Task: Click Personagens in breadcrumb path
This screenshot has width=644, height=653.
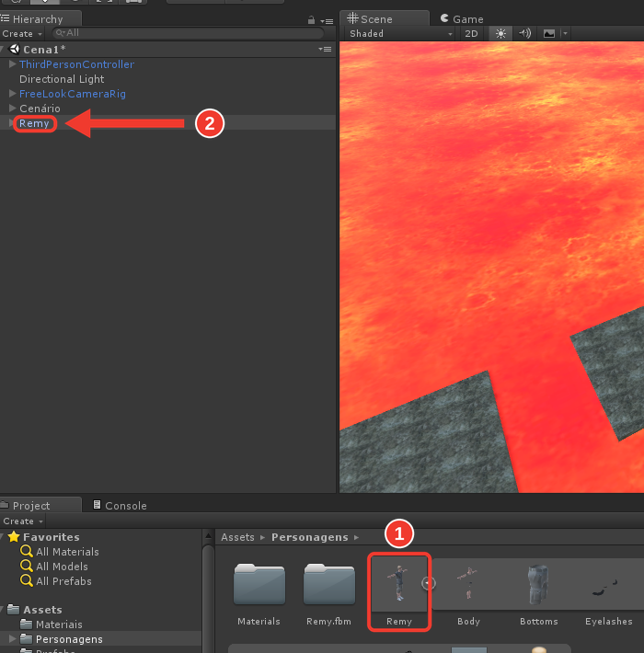Action: click(x=309, y=537)
